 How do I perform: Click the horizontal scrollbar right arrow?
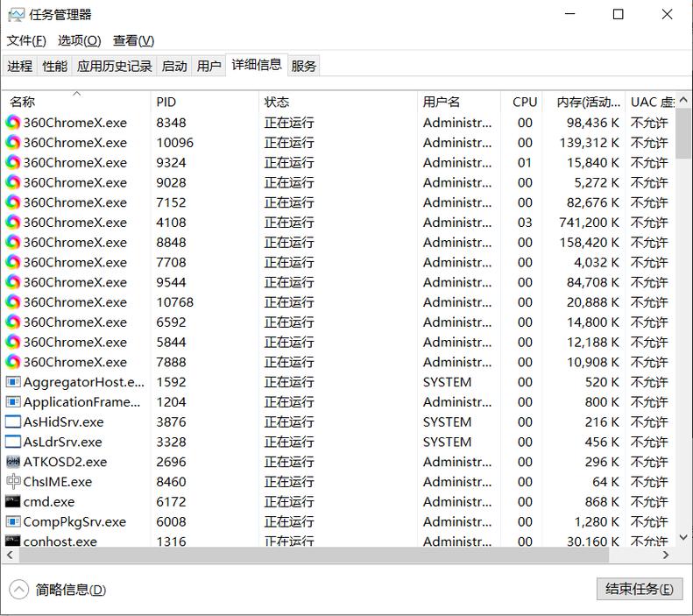pos(666,555)
